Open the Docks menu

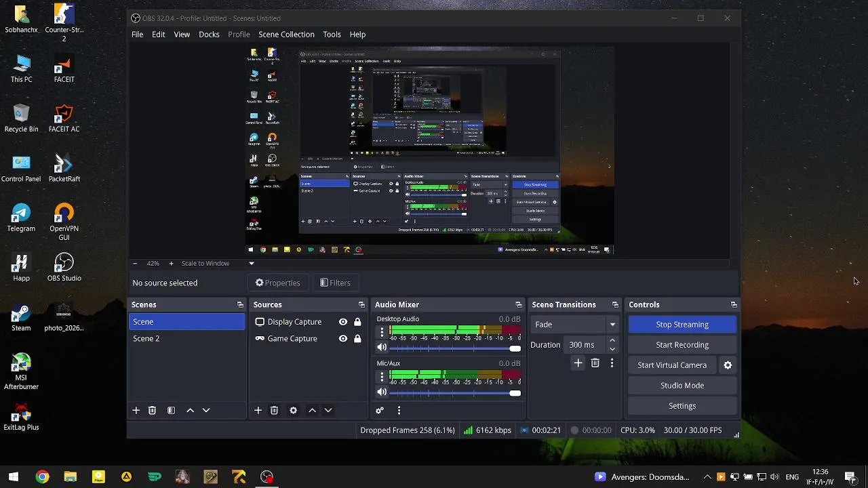point(209,35)
